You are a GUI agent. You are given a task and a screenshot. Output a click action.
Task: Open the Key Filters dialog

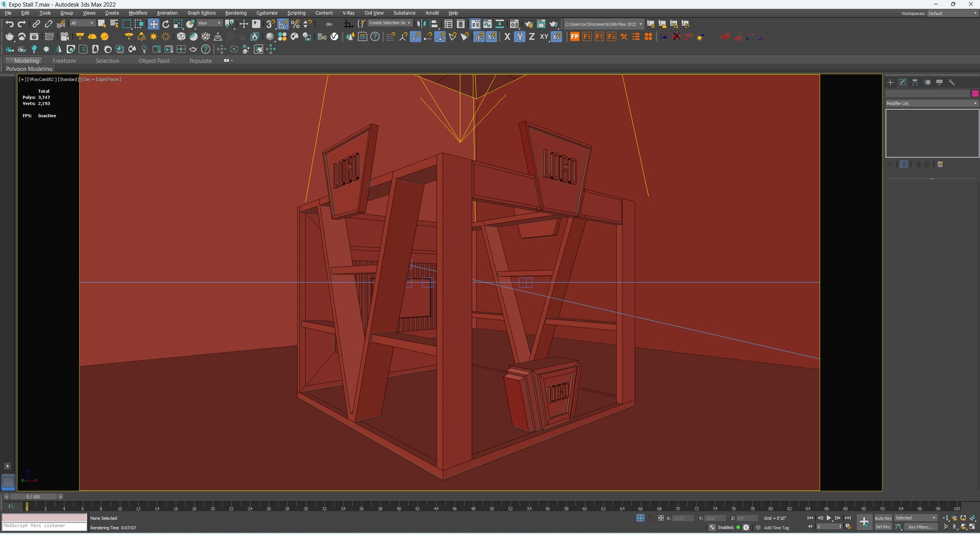coord(921,527)
